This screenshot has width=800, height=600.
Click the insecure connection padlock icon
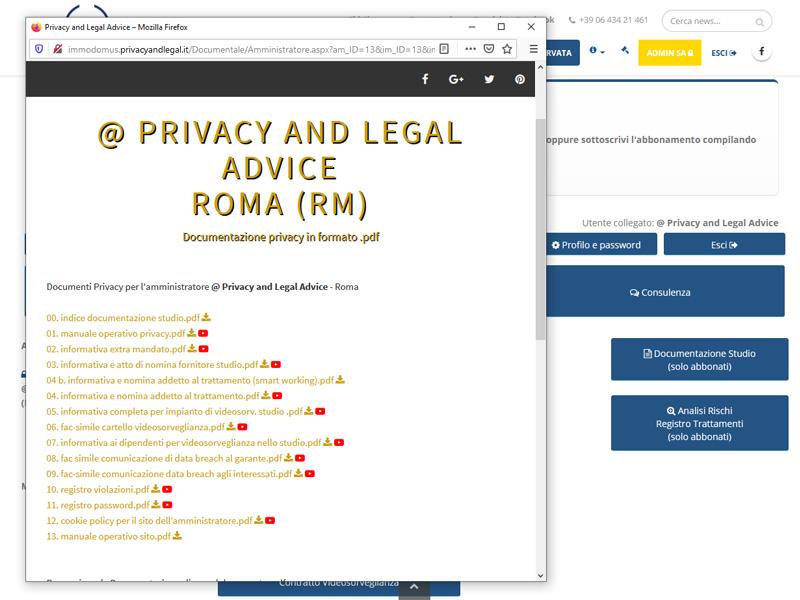58,49
